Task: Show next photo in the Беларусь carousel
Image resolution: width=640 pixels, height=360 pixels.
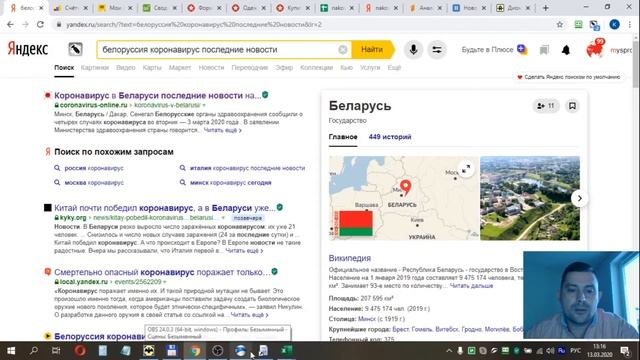Action: click(579, 199)
